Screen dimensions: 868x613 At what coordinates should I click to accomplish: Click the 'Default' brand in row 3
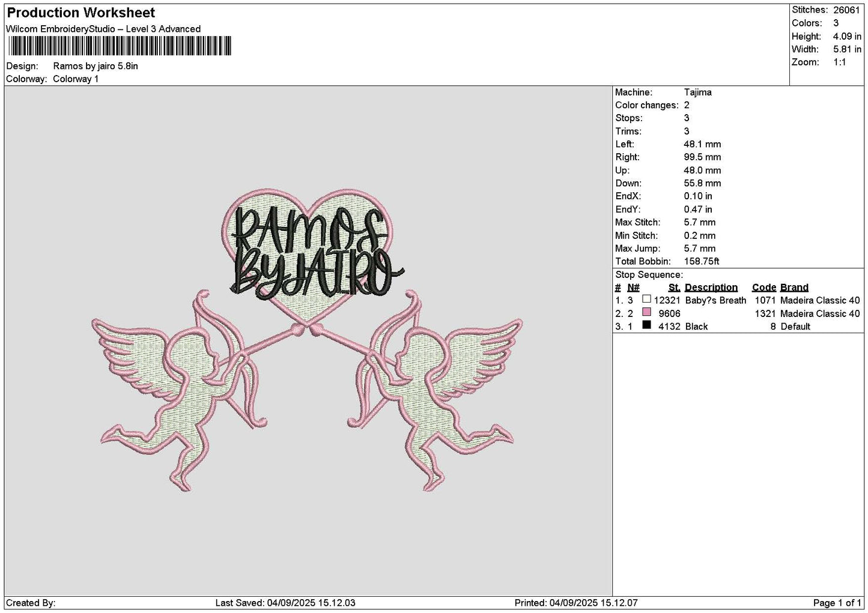pos(795,327)
